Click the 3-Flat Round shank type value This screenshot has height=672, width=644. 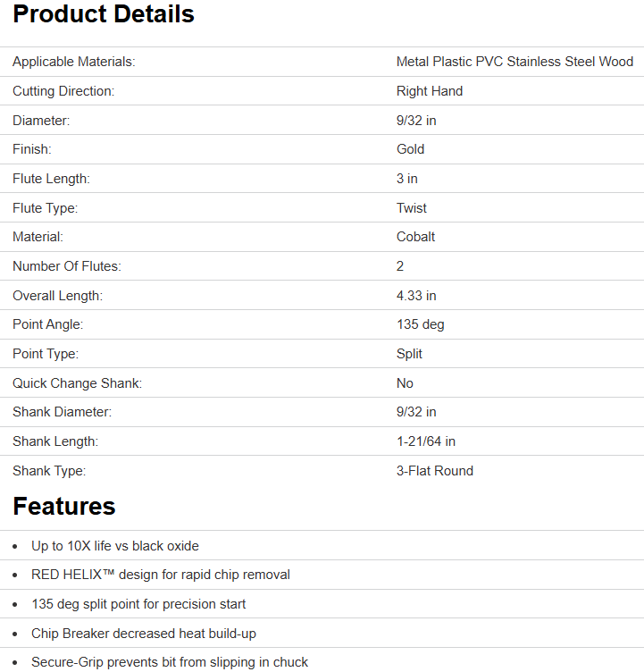pos(435,471)
